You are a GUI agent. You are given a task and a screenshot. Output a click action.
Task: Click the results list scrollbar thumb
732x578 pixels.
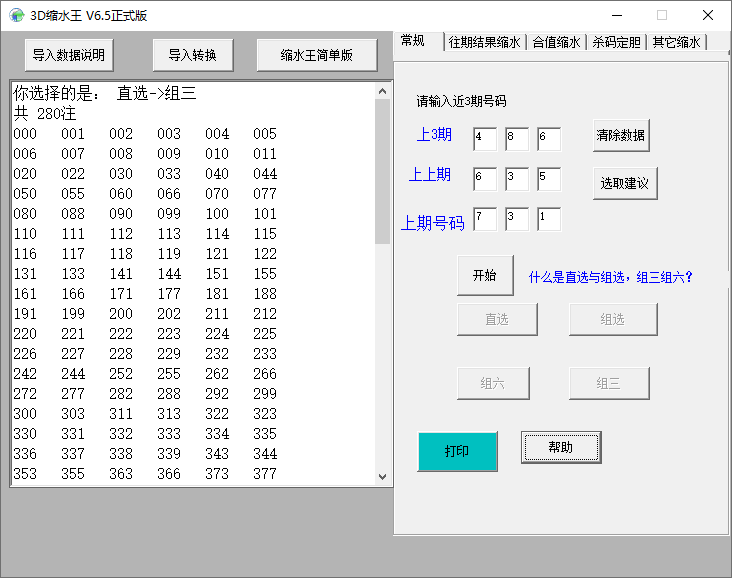pyautogui.click(x=382, y=171)
